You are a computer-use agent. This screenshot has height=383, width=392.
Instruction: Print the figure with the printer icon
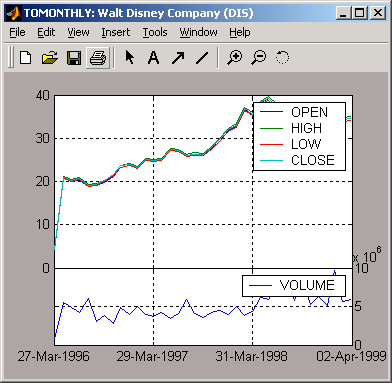[98, 58]
